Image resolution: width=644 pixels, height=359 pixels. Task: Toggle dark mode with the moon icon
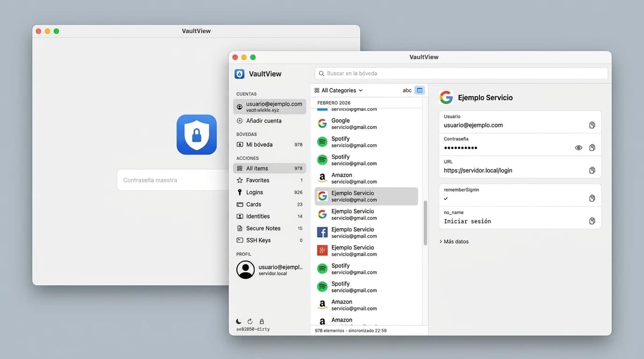click(x=239, y=322)
